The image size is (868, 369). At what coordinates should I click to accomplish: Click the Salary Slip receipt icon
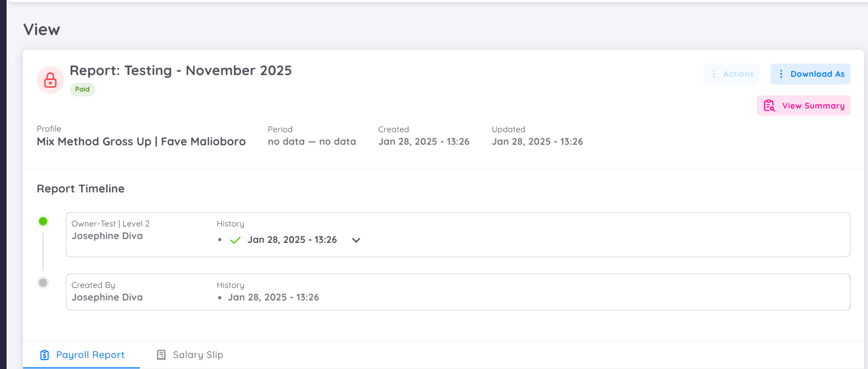click(x=161, y=355)
